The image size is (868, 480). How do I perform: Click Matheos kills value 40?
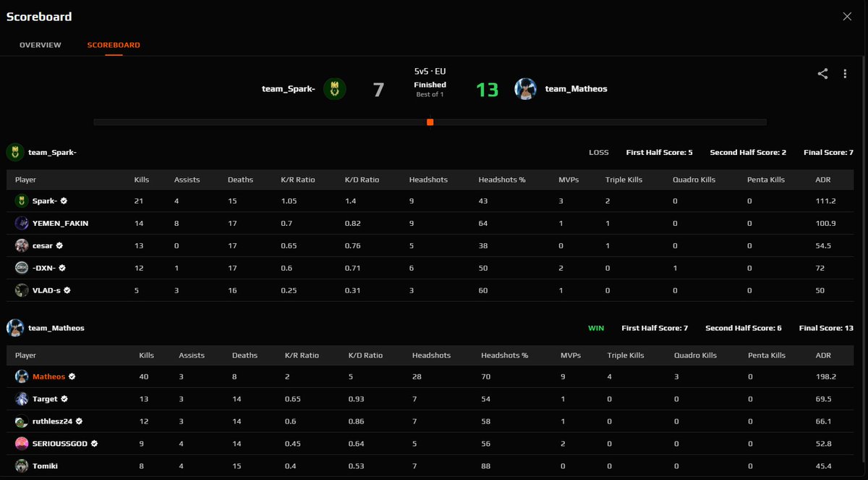144,376
